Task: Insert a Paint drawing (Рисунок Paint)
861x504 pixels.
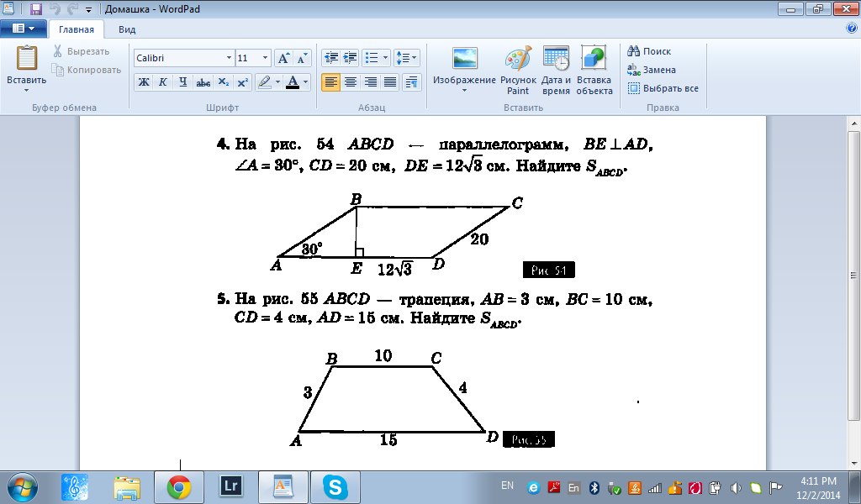Action: [x=518, y=70]
